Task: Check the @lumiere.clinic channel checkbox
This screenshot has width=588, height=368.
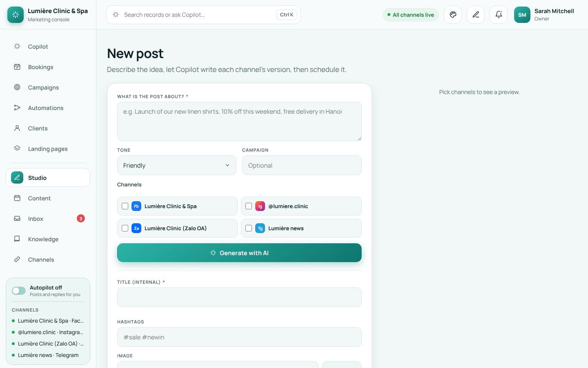Action: 249,206
